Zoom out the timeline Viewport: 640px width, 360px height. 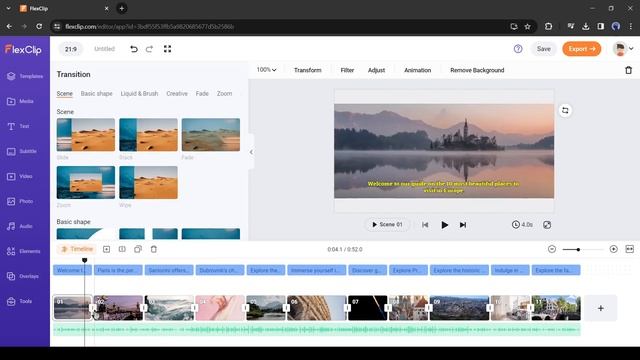click(x=552, y=249)
